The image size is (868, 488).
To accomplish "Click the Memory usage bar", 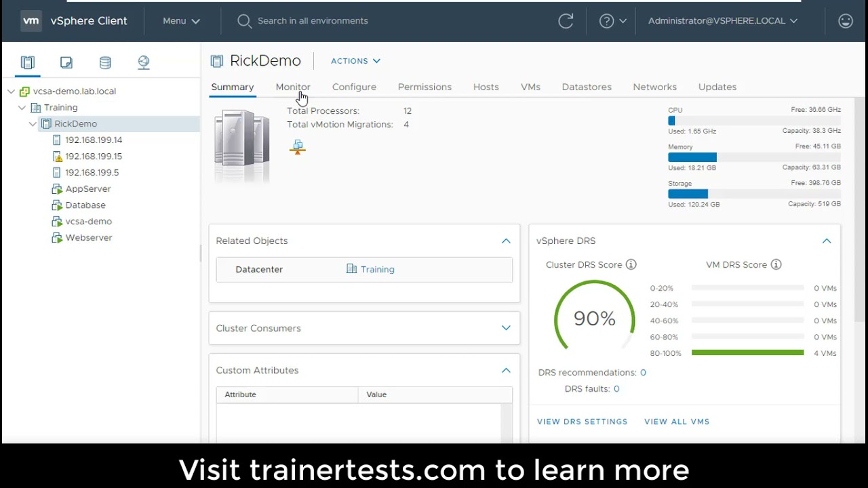I will [754, 157].
